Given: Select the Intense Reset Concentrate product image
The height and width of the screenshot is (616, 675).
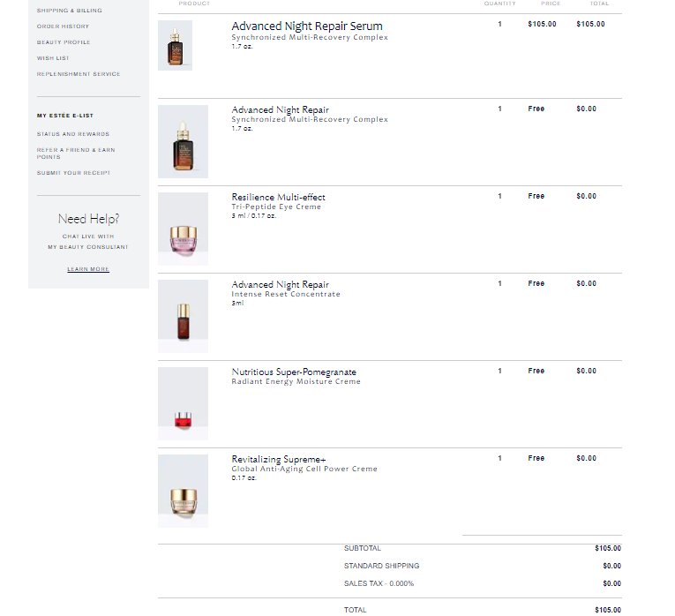Looking at the screenshot, I should 183,316.
